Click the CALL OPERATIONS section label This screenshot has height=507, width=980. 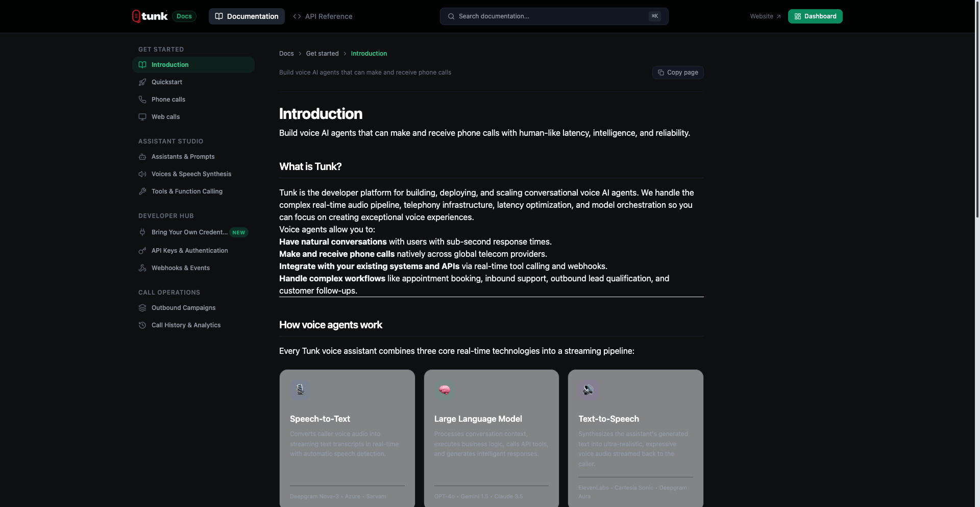pos(169,293)
